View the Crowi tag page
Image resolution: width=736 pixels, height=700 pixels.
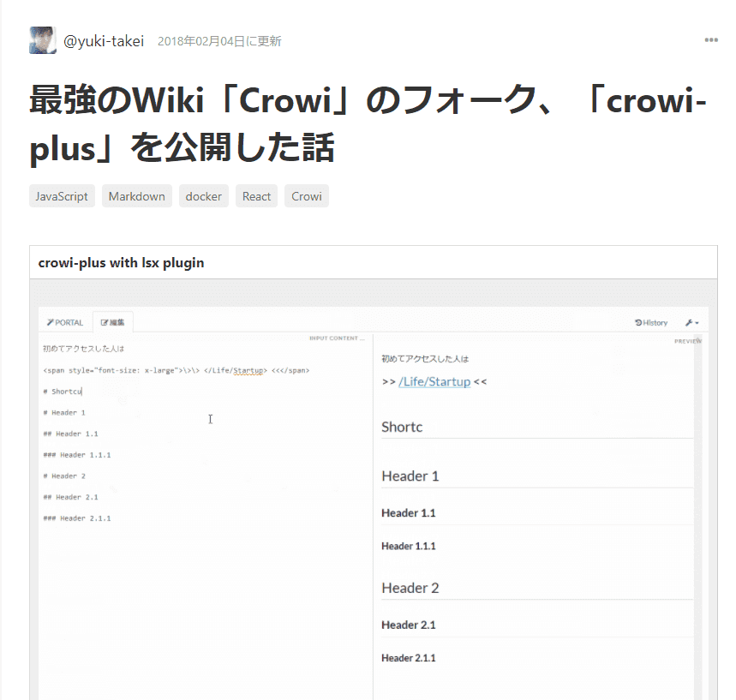click(307, 196)
